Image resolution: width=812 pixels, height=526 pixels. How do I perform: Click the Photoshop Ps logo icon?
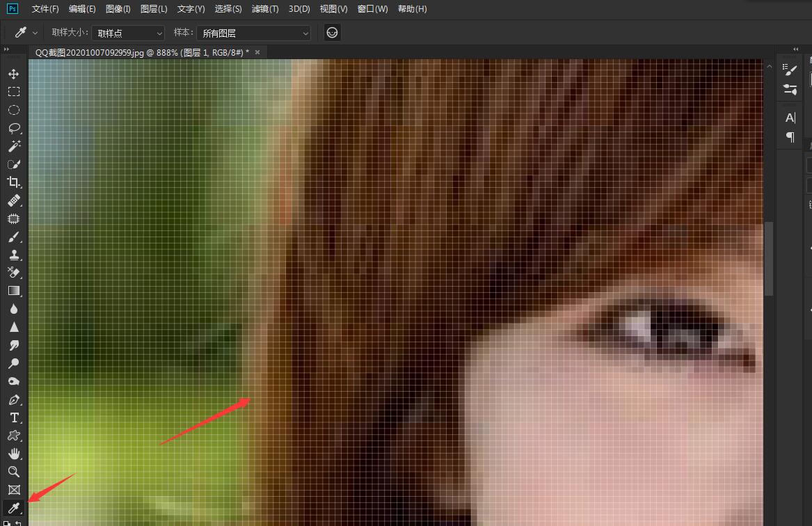(13, 9)
